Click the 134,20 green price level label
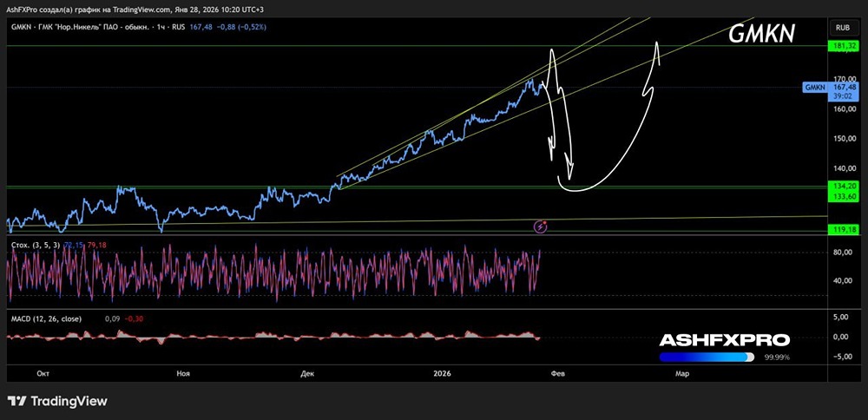The image size is (868, 420). (845, 186)
